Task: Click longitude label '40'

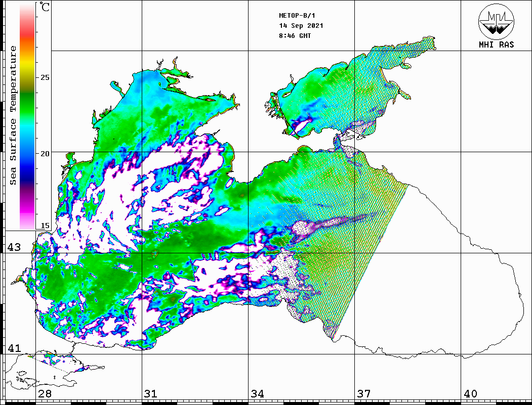Action: click(470, 393)
